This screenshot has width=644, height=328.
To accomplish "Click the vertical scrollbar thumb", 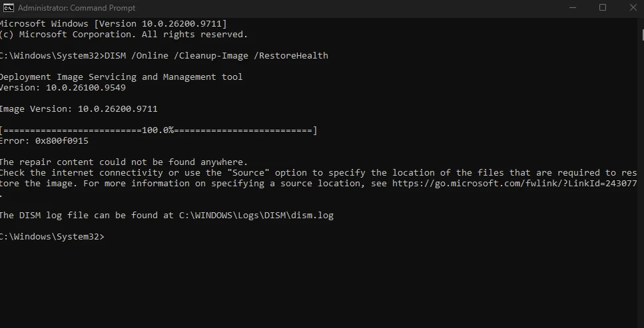I will pyautogui.click(x=643, y=34).
